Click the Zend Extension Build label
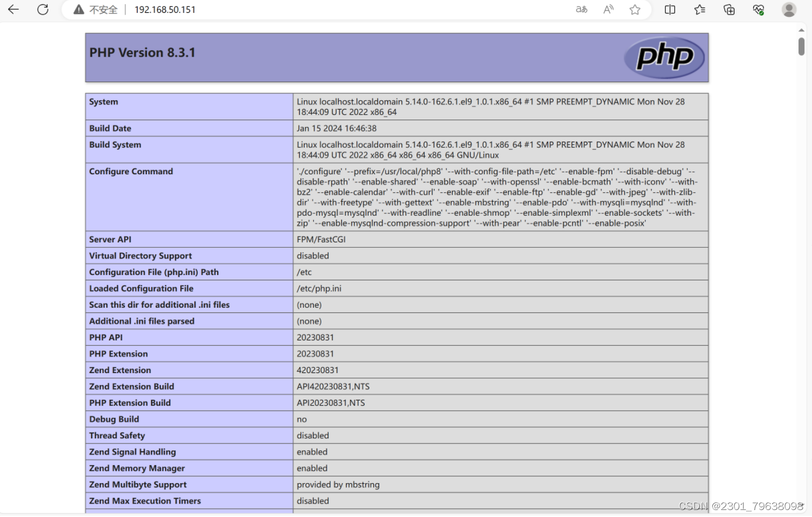The height and width of the screenshot is (517, 812). point(132,386)
